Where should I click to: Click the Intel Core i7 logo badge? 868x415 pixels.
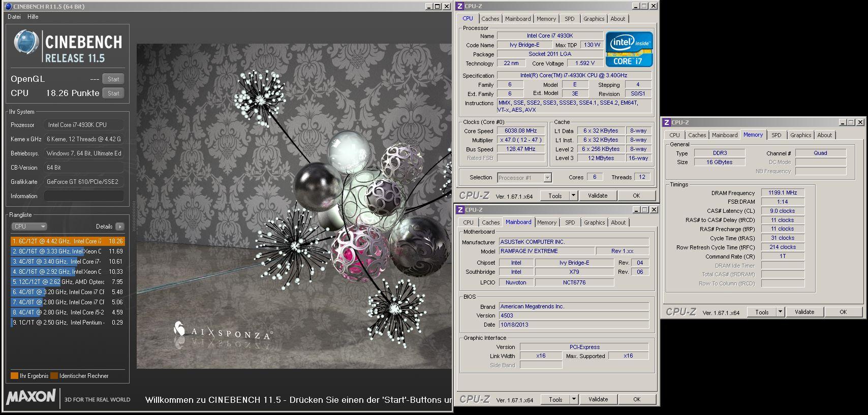629,49
